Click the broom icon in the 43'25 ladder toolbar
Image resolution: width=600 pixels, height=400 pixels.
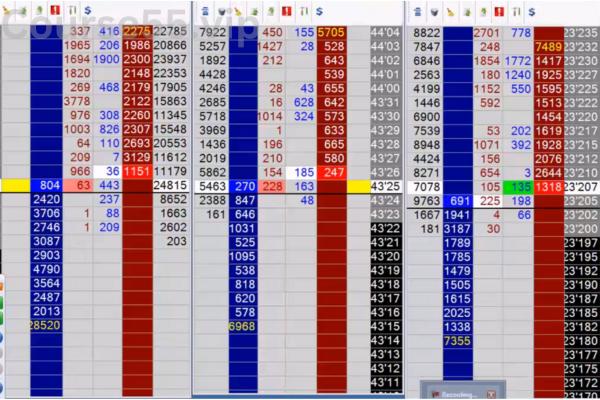pyautogui.click(x=238, y=11)
